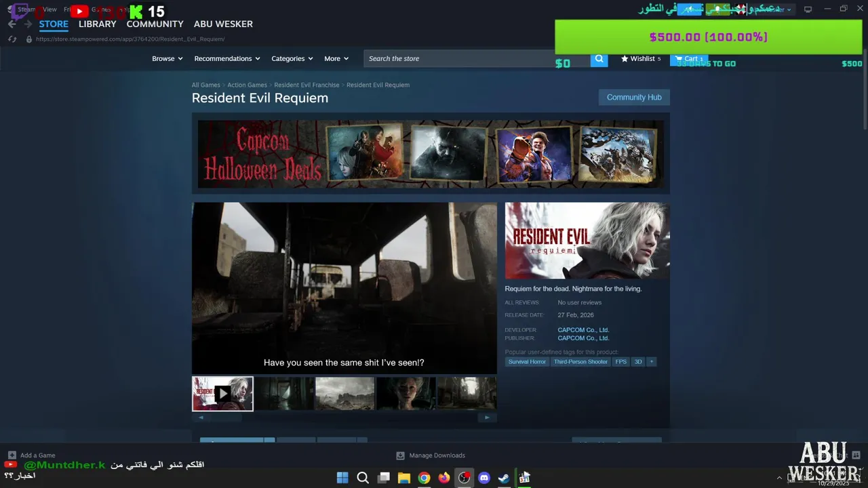Click the padlock site security icon
The image size is (868, 488).
28,39
